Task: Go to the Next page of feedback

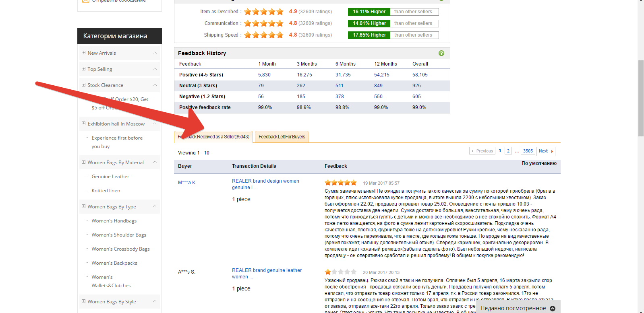Action: pos(546,151)
